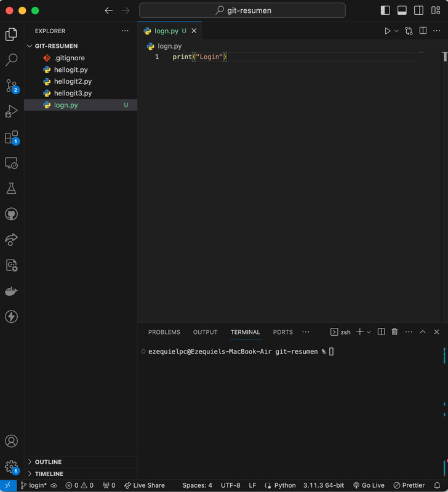Open hellogit3.py file
This screenshot has height=492, width=448.
coord(81,93)
